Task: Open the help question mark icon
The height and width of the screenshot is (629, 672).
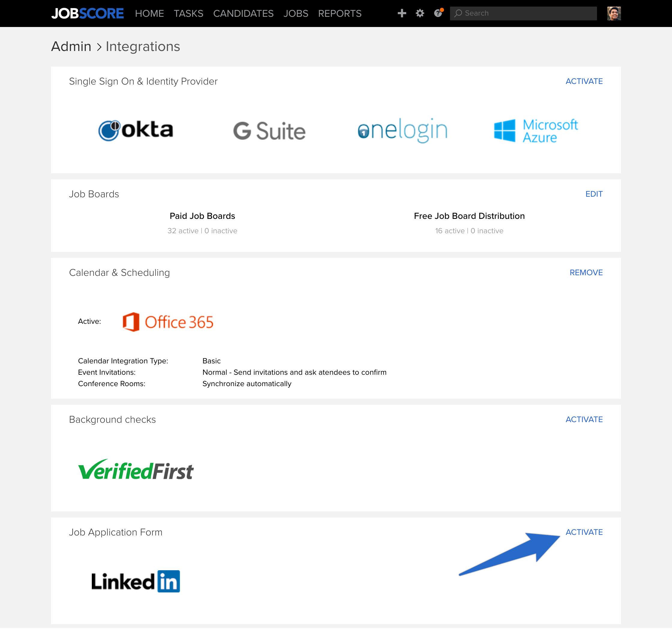Action: pos(438,13)
